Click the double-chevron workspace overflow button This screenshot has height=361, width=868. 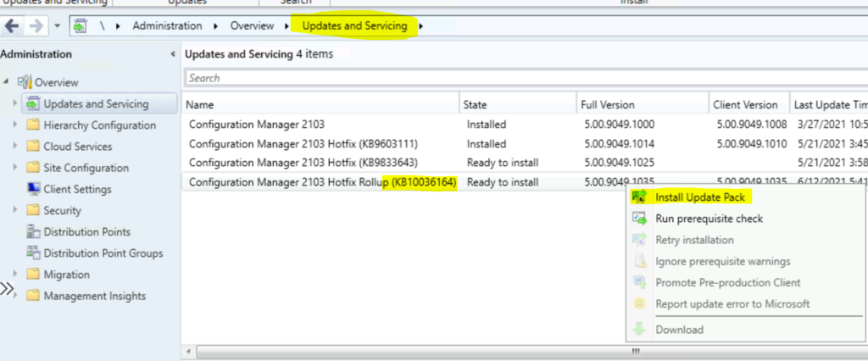click(x=6, y=288)
